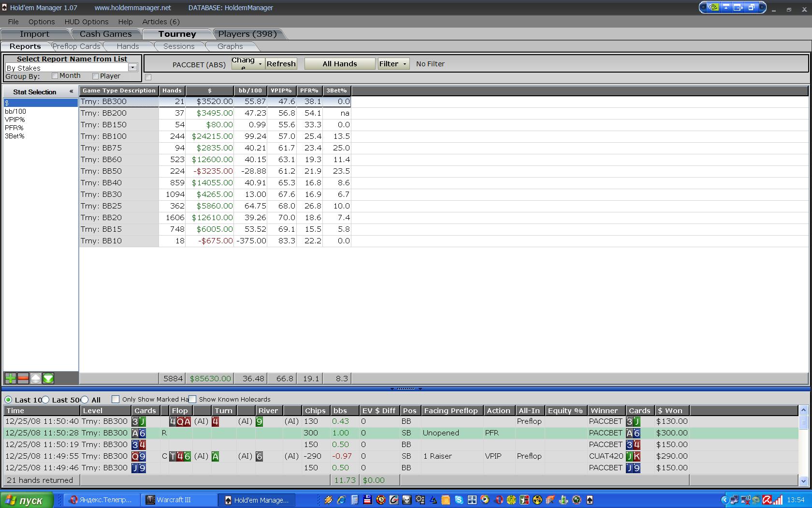Collapse the Stat Selection panel arrows
812x508 pixels.
pyautogui.click(x=71, y=91)
